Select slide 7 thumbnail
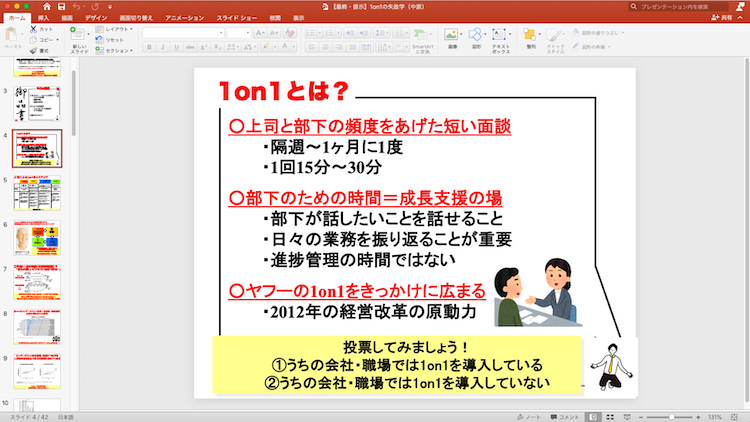The height and width of the screenshot is (422, 750). [37, 282]
